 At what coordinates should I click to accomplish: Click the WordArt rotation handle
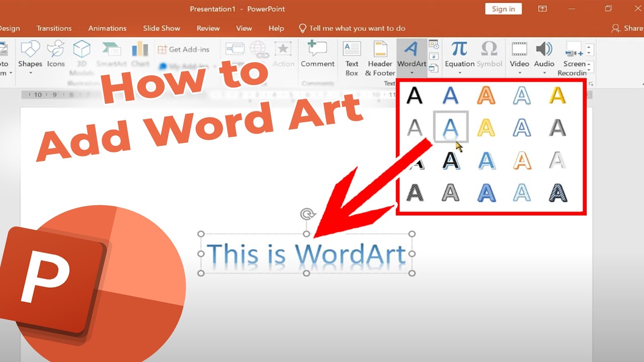coord(307,214)
